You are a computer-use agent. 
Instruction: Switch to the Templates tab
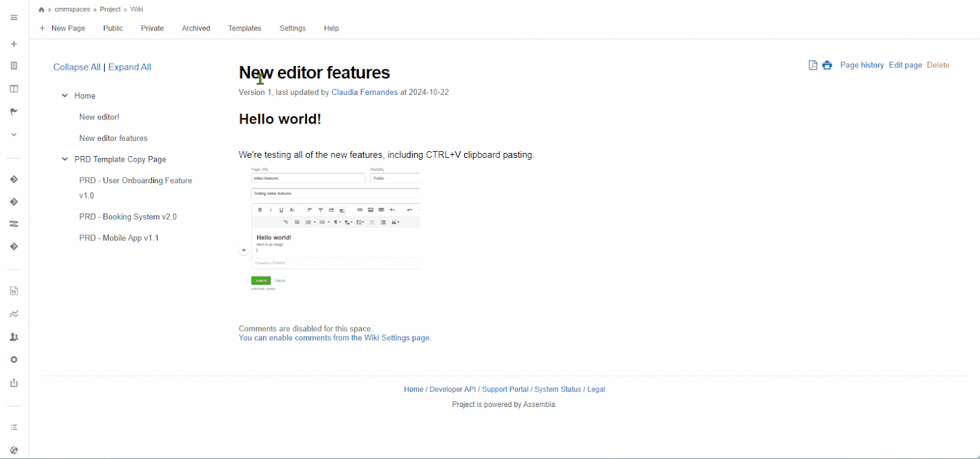tap(244, 28)
